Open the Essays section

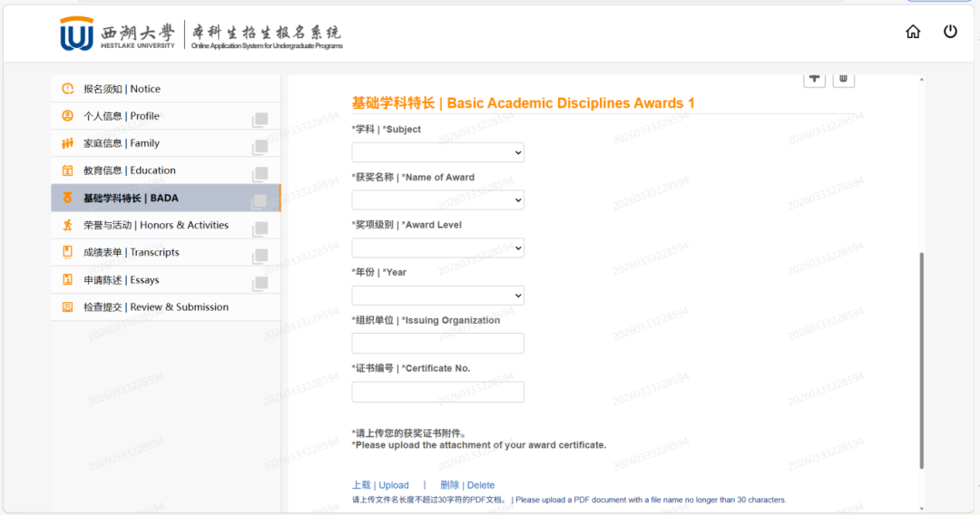click(x=166, y=279)
